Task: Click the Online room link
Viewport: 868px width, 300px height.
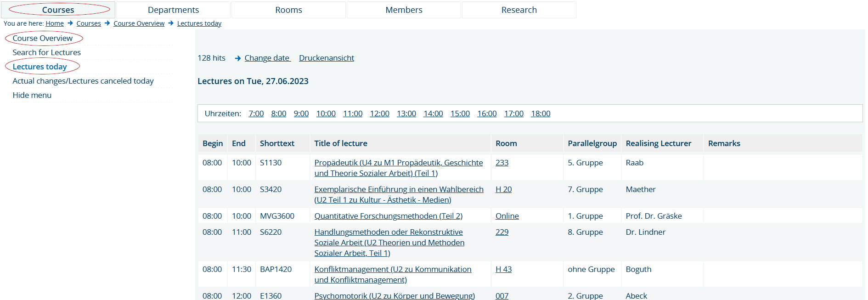Action: point(507,216)
